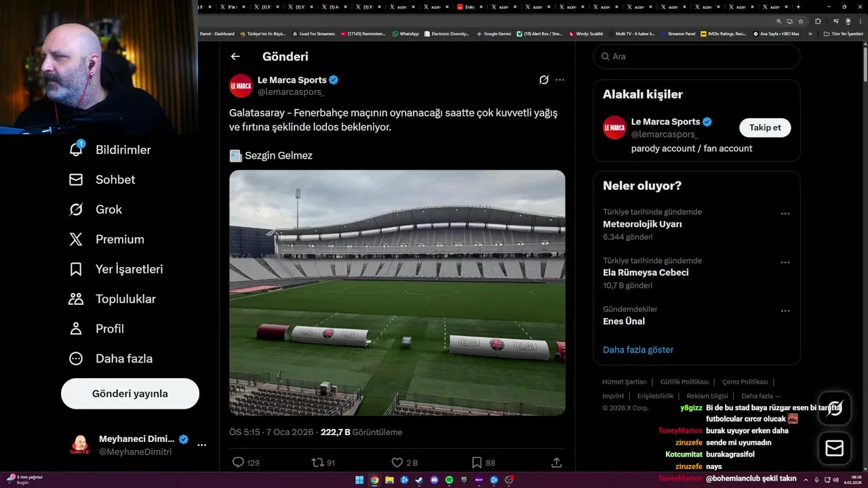Open Hizmet Şartları link
Screen dimensions: 868x488
tap(625, 382)
